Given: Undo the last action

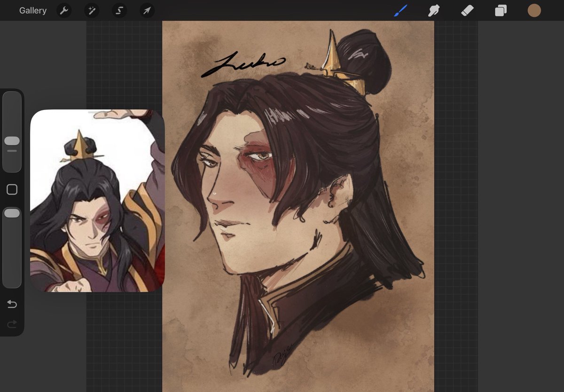Looking at the screenshot, I should tap(12, 305).
